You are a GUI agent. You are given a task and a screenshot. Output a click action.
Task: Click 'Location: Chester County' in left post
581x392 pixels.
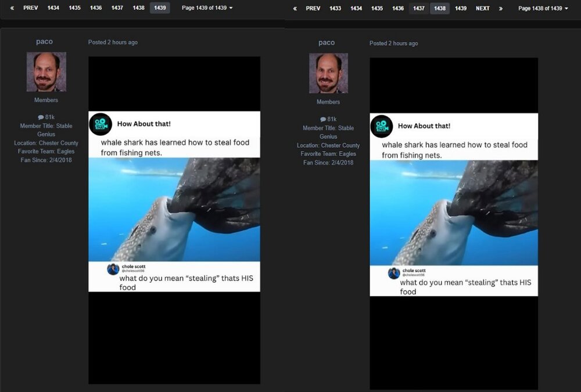click(46, 143)
